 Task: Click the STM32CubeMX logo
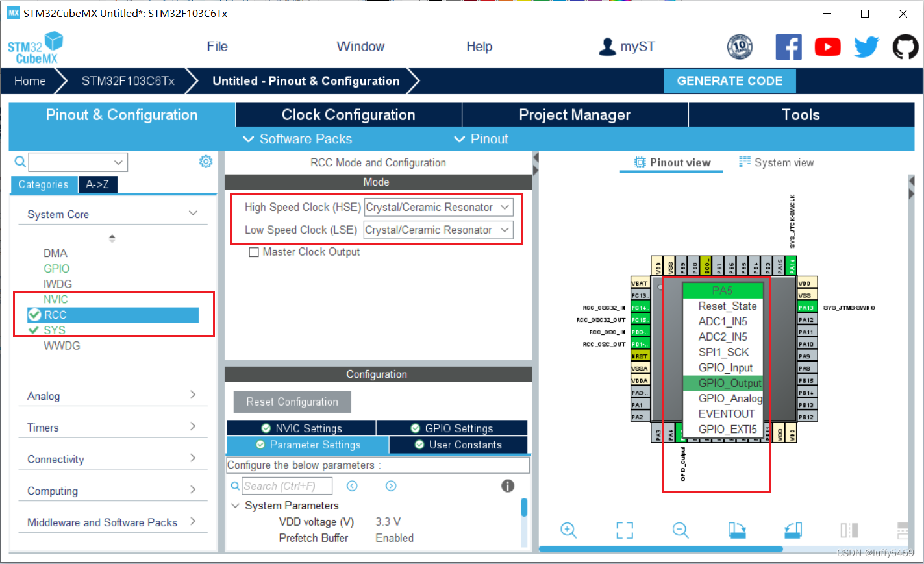36,47
